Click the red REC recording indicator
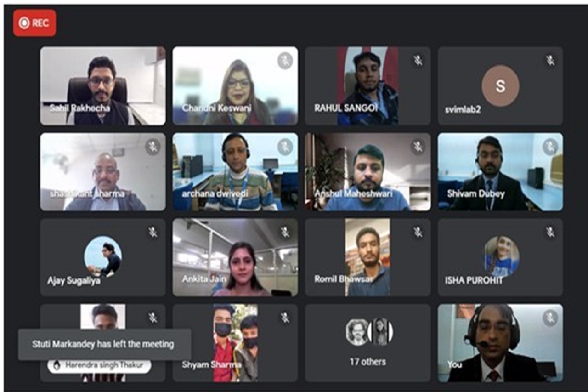This screenshot has width=588, height=392. tap(34, 23)
